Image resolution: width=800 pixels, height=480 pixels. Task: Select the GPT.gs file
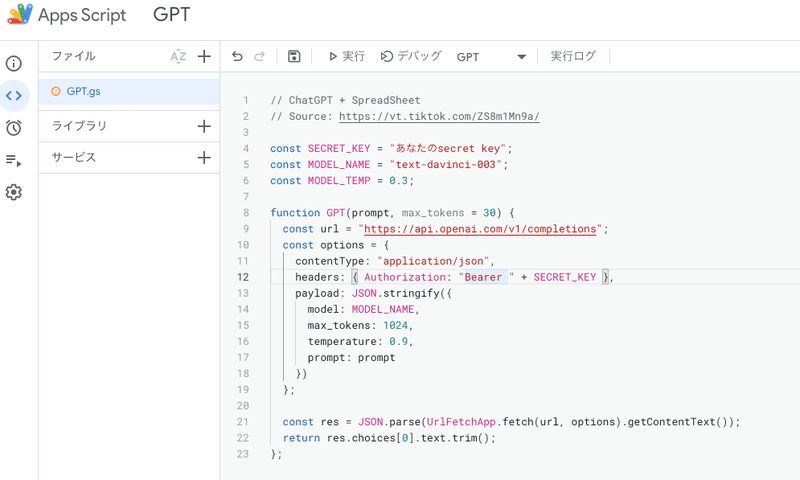point(129,91)
